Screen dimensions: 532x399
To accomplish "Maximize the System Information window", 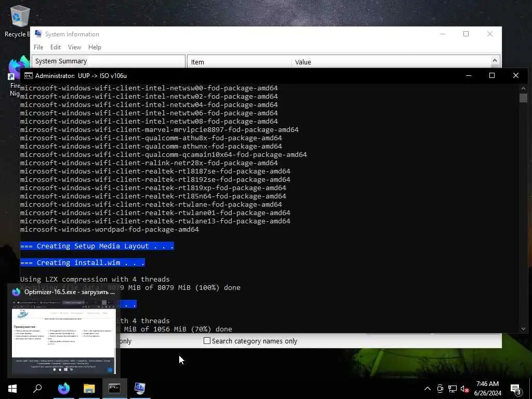I will pos(466,34).
